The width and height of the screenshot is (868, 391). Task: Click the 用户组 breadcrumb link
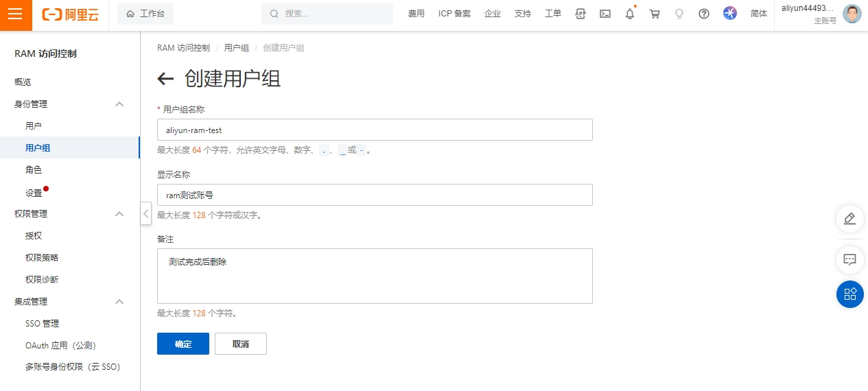pos(236,48)
